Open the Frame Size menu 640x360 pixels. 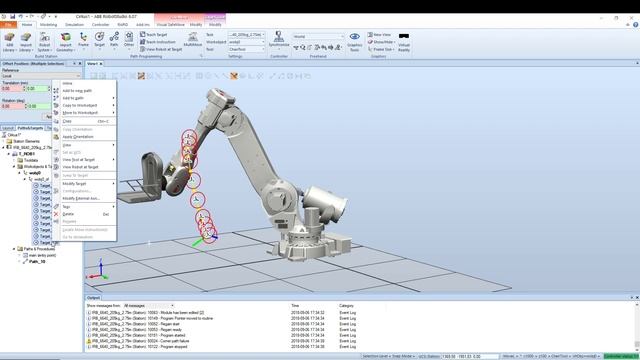(381, 49)
